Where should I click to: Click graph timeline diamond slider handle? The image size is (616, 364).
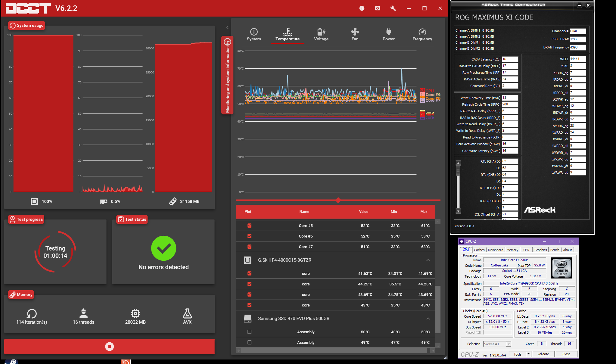point(338,200)
